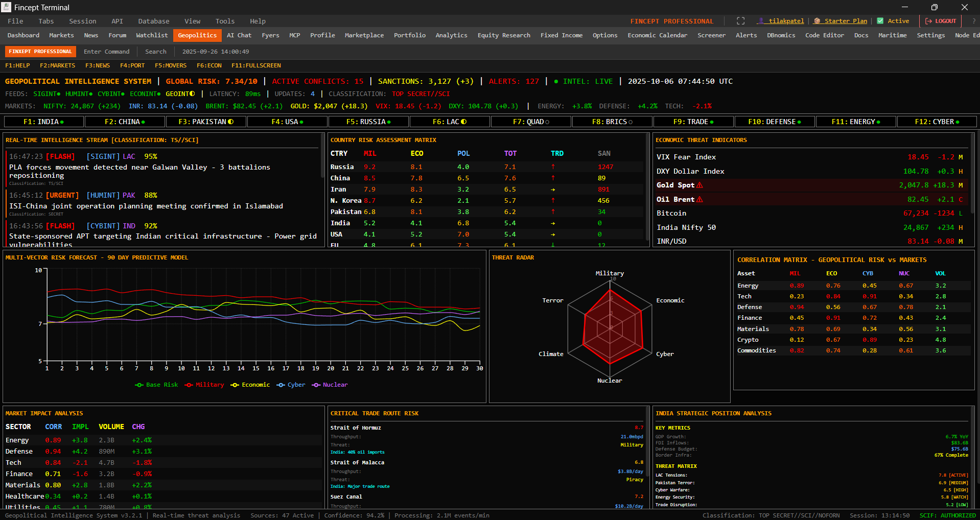This screenshot has height=520, width=980.
Task: Expand the Tools menu
Action: tap(225, 21)
